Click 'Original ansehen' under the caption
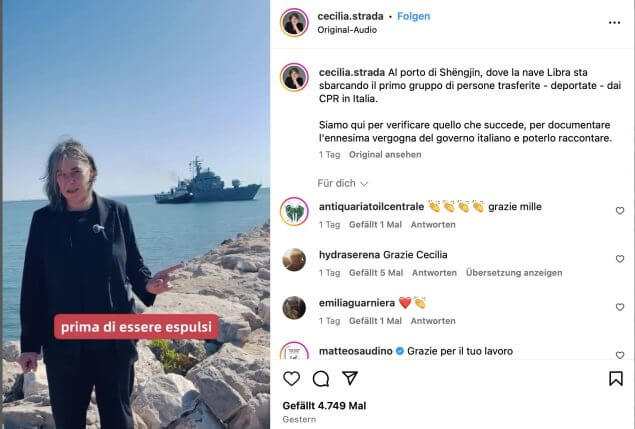635x429 pixels. click(385, 155)
